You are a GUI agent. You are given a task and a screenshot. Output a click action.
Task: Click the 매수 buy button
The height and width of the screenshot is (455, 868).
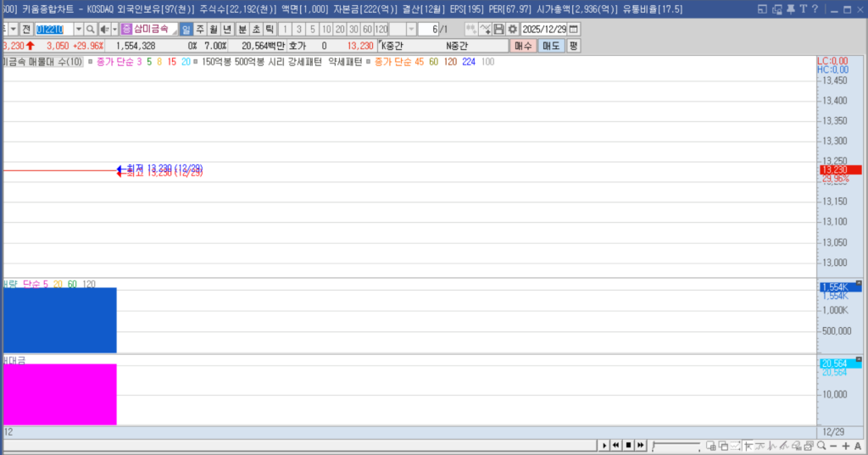click(523, 46)
